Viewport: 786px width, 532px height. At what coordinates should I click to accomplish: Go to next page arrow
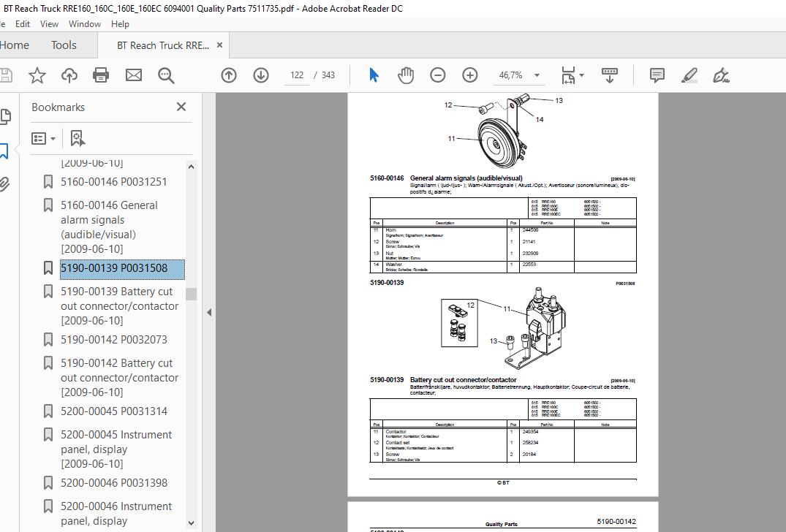coord(261,76)
